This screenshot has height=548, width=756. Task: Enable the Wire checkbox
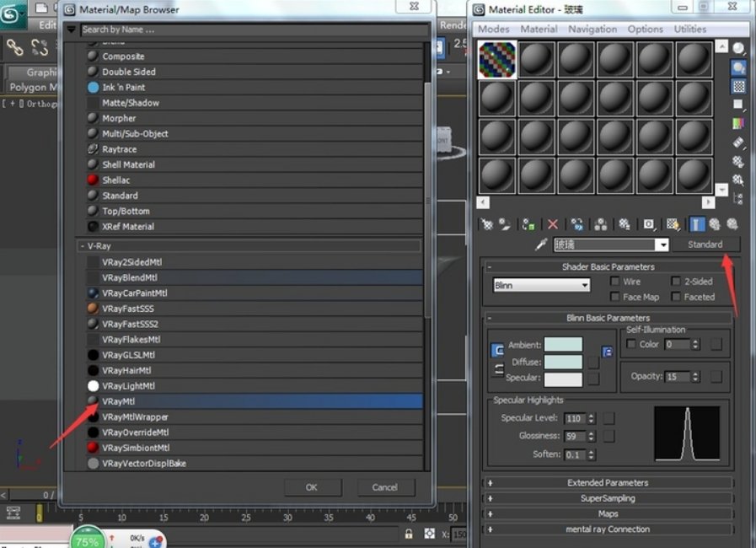615,282
